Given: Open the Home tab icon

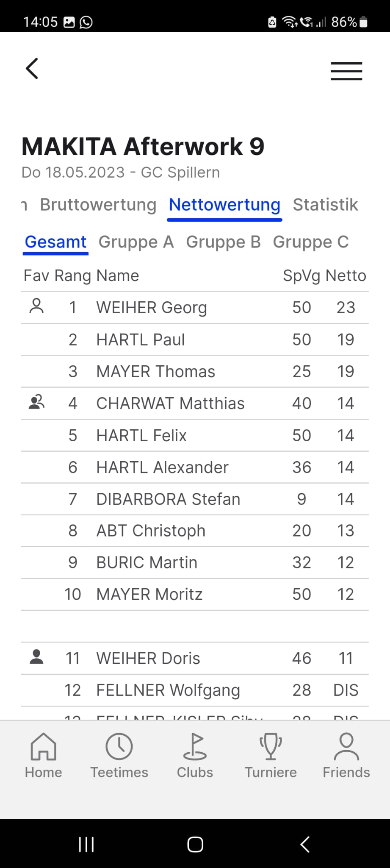Looking at the screenshot, I should pos(43,747).
